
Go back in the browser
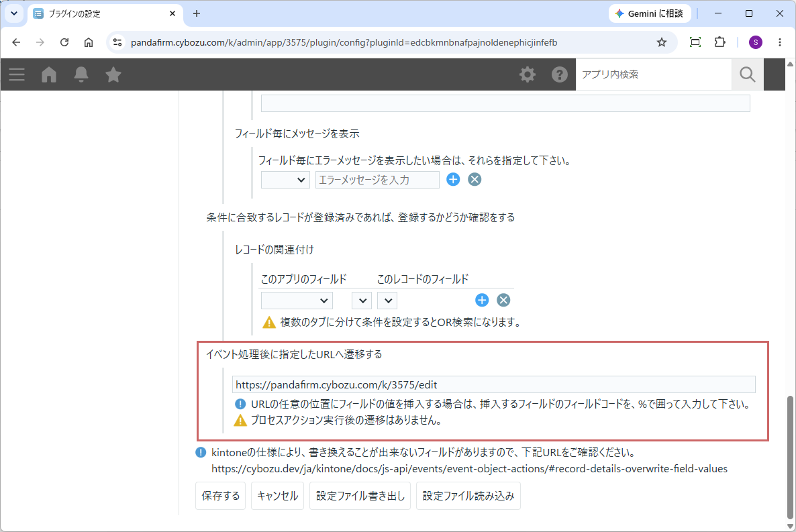click(16, 42)
